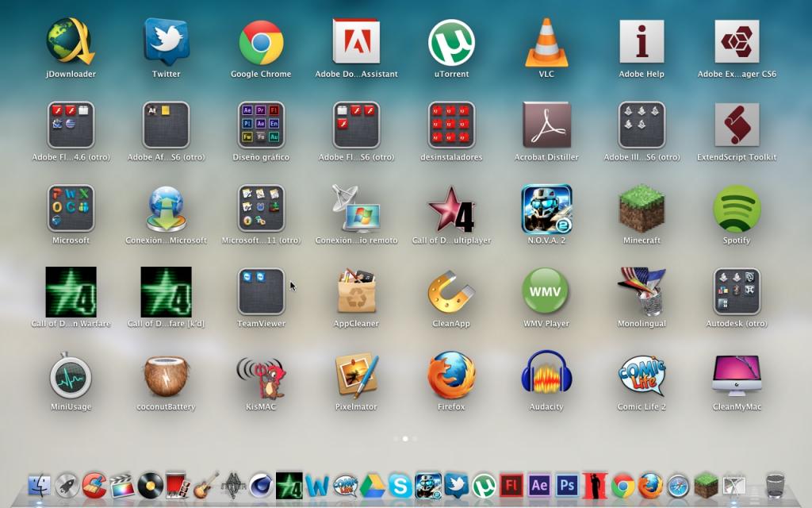812x508 pixels.
Task: Switch to the first Launchpad page dot
Action: (x=396, y=438)
